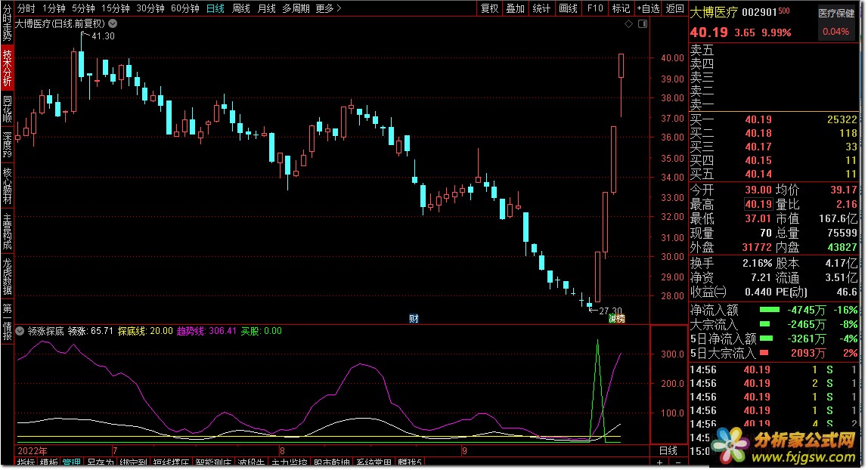Add stock via +自选 button

pos(648,8)
